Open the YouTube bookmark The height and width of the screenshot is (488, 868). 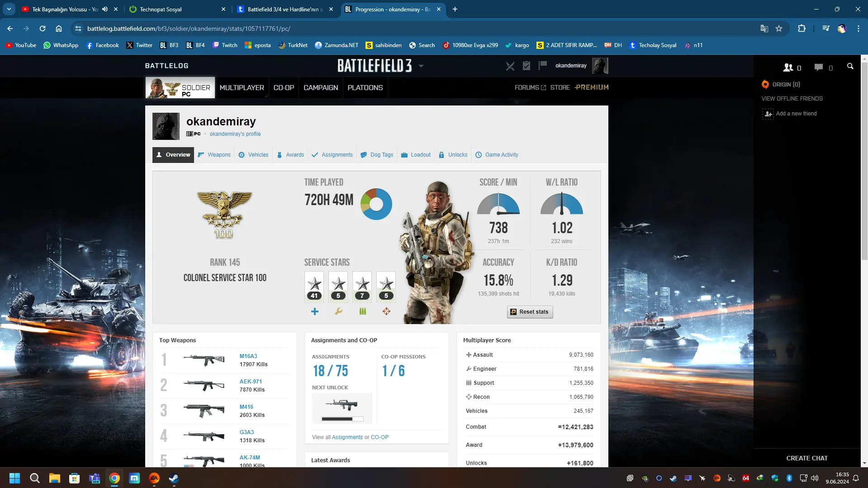coord(21,45)
